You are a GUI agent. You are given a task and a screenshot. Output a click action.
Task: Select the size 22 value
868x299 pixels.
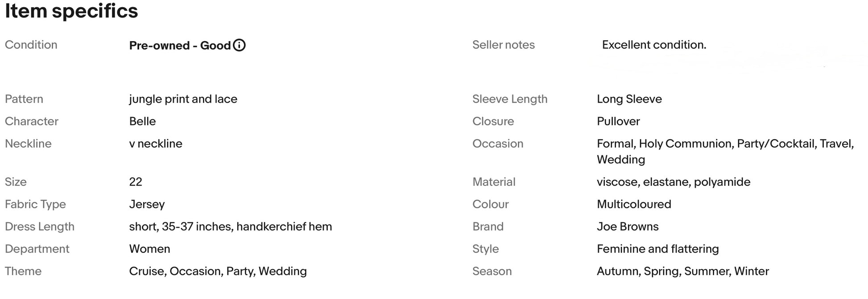point(136,182)
